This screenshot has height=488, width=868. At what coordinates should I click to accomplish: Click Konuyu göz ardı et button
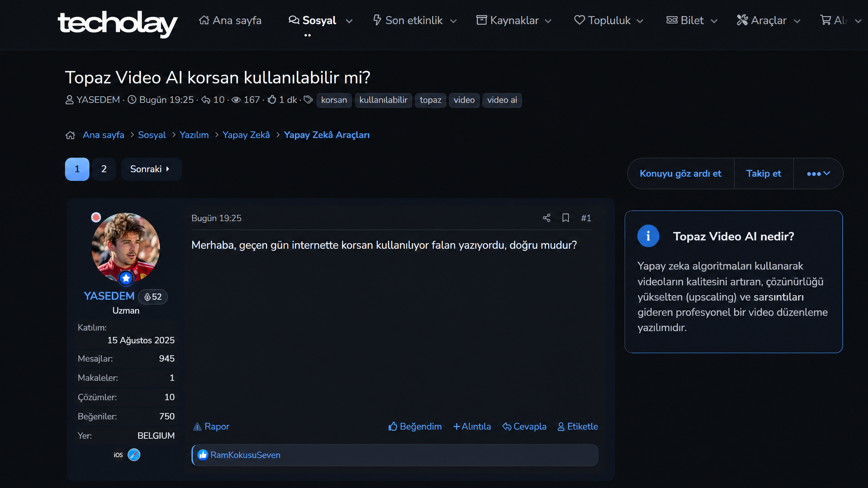point(680,174)
